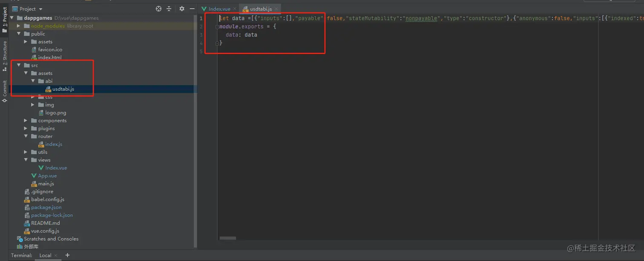This screenshot has height=261, width=644.
Task: Open package-lock.json file
Action: point(52,215)
